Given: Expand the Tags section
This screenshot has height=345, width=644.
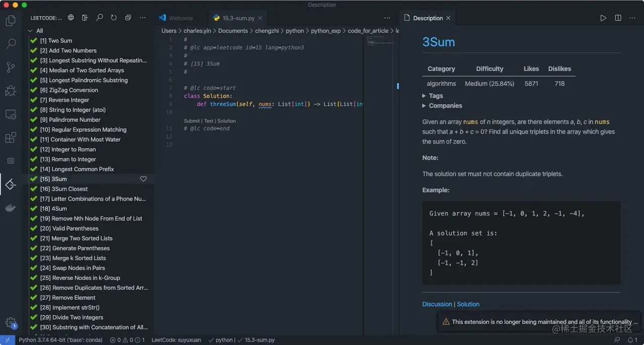Looking at the screenshot, I should 432,96.
